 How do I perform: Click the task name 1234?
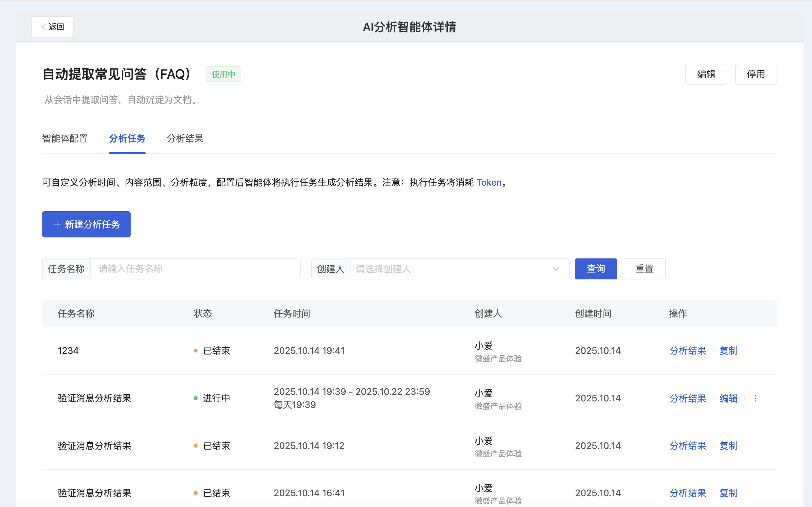pos(68,351)
